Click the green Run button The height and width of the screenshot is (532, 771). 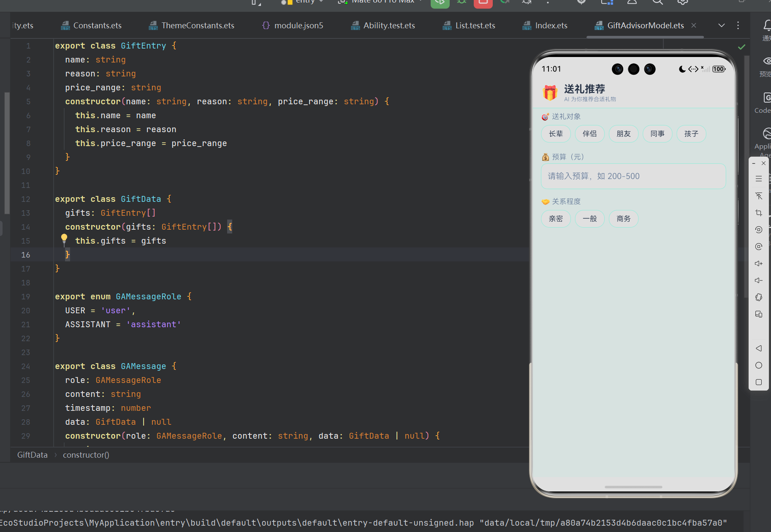[x=440, y=3]
